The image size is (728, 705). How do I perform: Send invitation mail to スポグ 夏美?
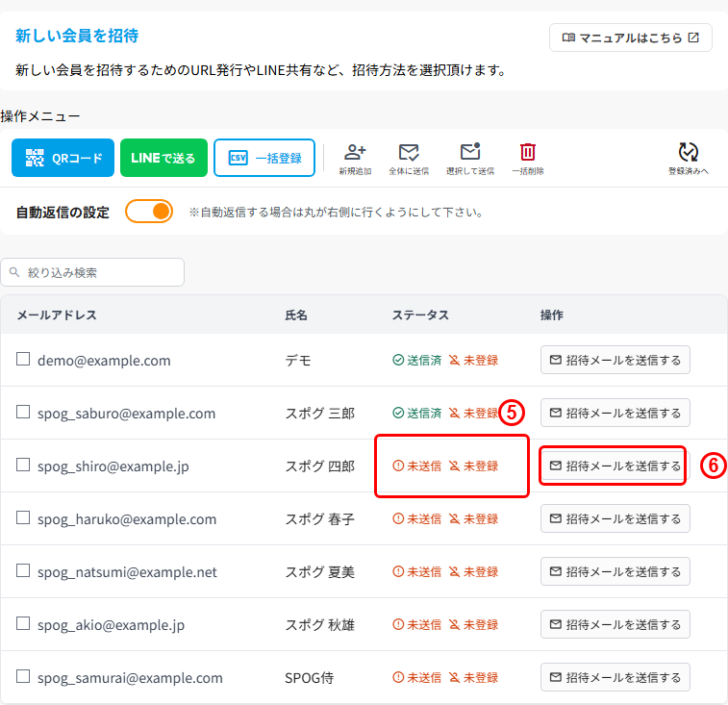[x=615, y=571]
